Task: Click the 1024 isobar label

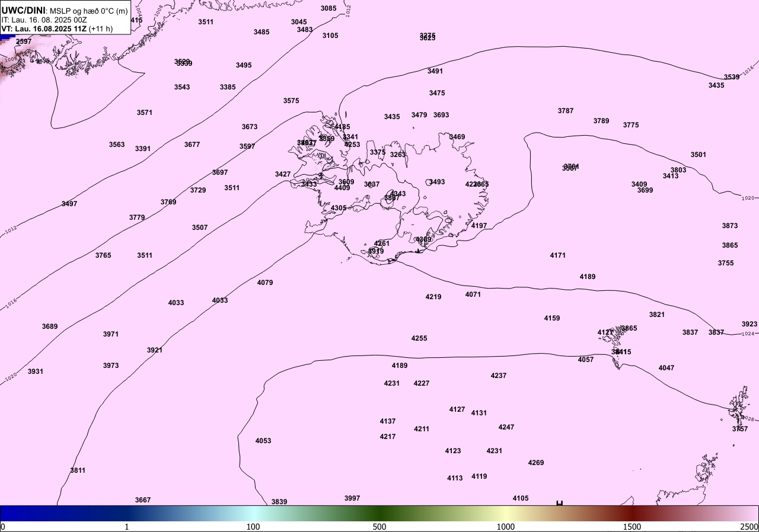Action: click(x=748, y=334)
